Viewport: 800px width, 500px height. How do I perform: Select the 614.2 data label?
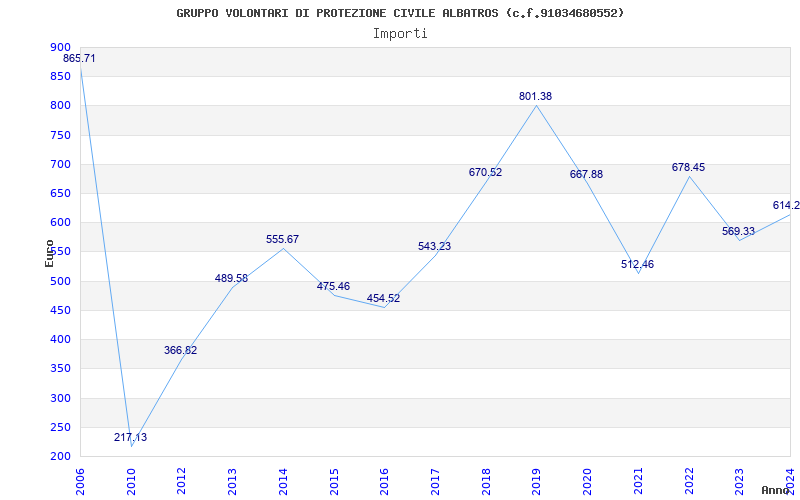(786, 206)
